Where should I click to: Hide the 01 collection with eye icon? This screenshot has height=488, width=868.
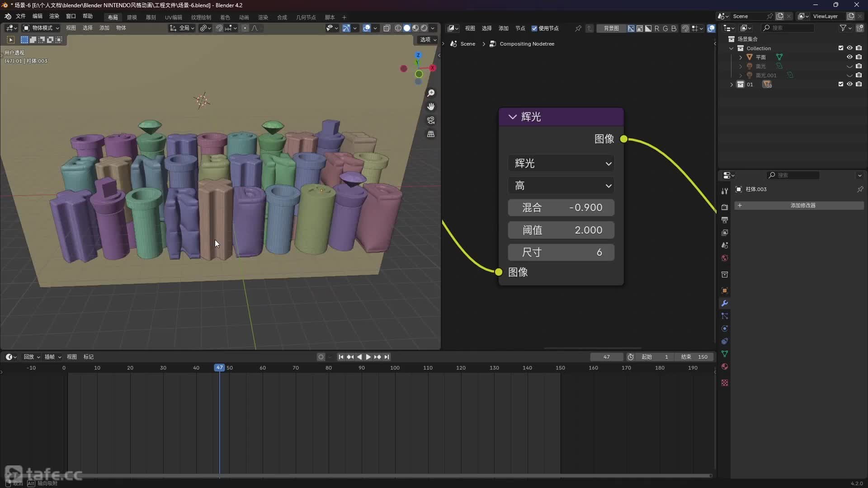(849, 84)
